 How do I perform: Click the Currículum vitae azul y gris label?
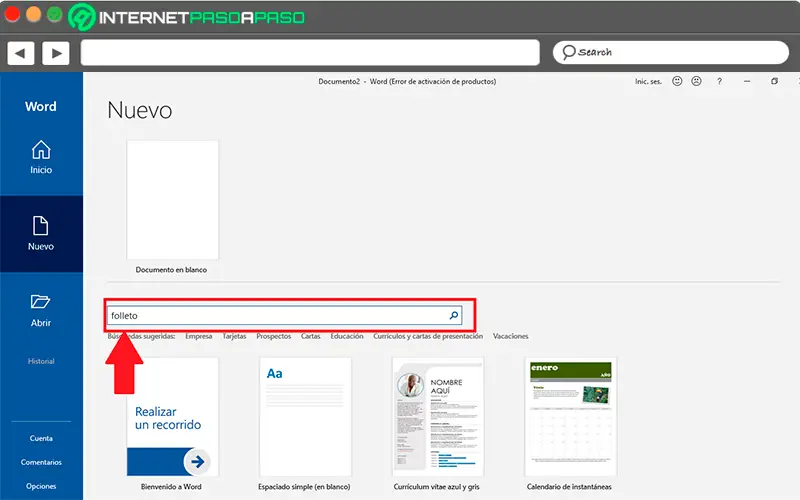click(437, 487)
